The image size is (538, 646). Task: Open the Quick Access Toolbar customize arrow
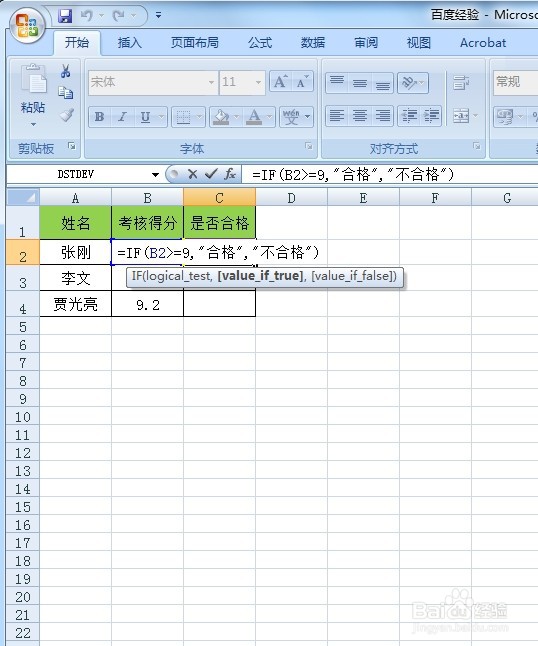pos(158,16)
